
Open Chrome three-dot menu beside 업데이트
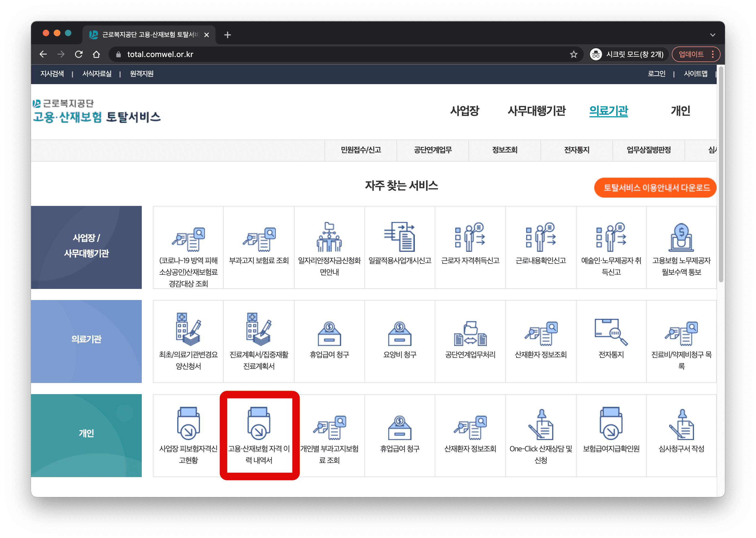[x=713, y=54]
